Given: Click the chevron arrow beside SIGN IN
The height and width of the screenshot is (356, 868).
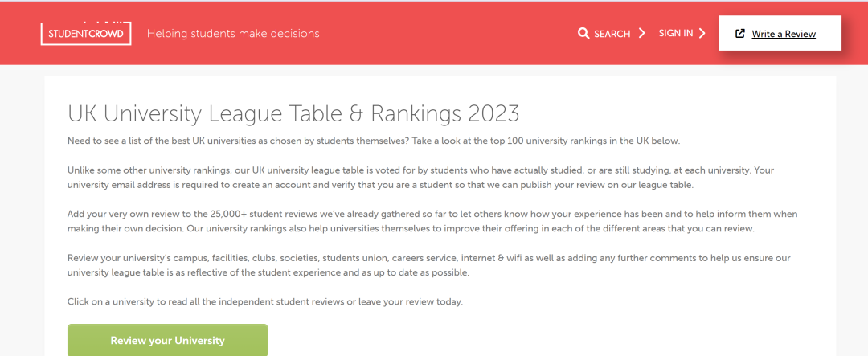Looking at the screenshot, I should coord(702,33).
